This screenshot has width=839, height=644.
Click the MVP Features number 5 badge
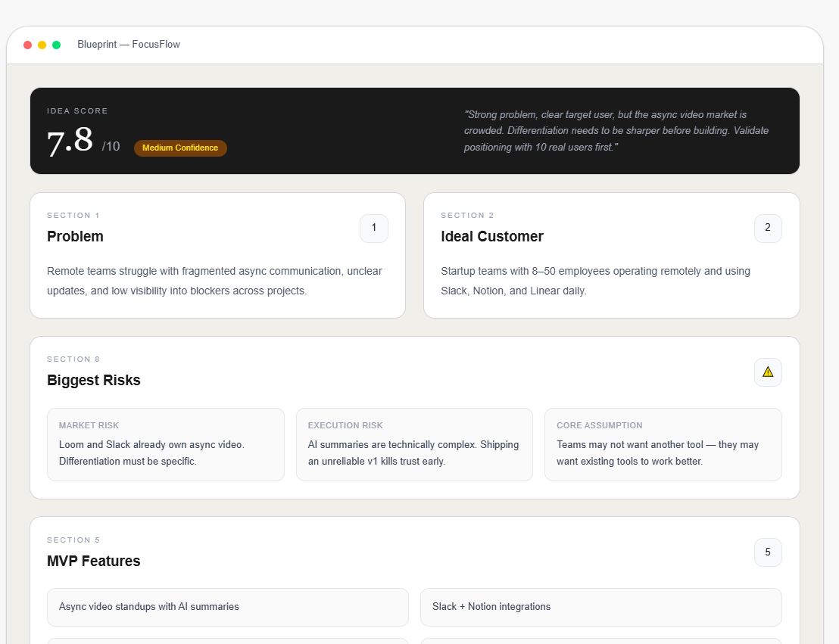768,552
